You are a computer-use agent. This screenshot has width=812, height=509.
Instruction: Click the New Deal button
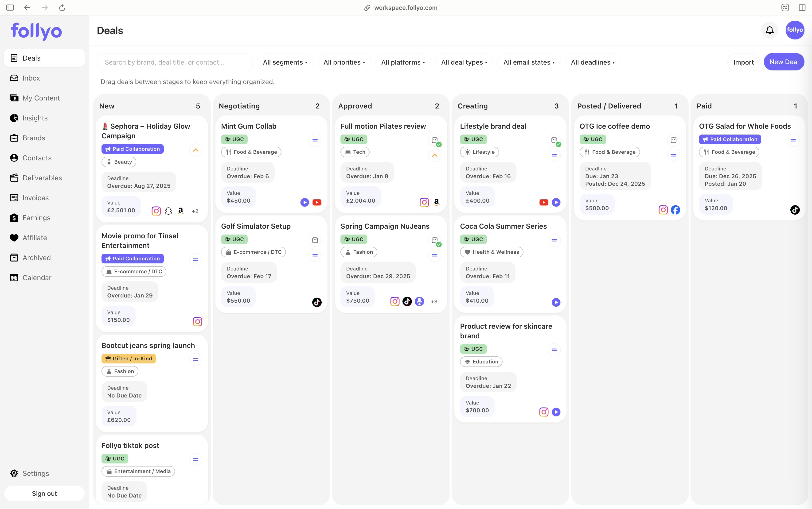click(784, 62)
